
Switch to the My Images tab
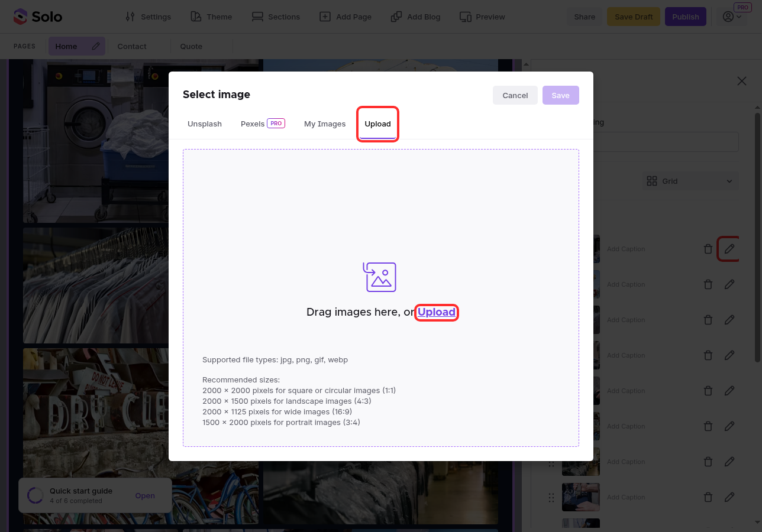point(325,124)
